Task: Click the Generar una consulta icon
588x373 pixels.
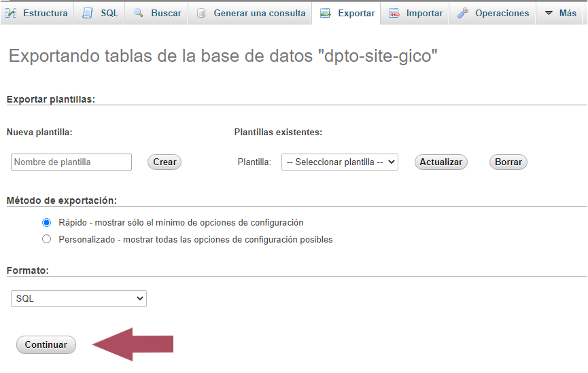Action: click(201, 13)
